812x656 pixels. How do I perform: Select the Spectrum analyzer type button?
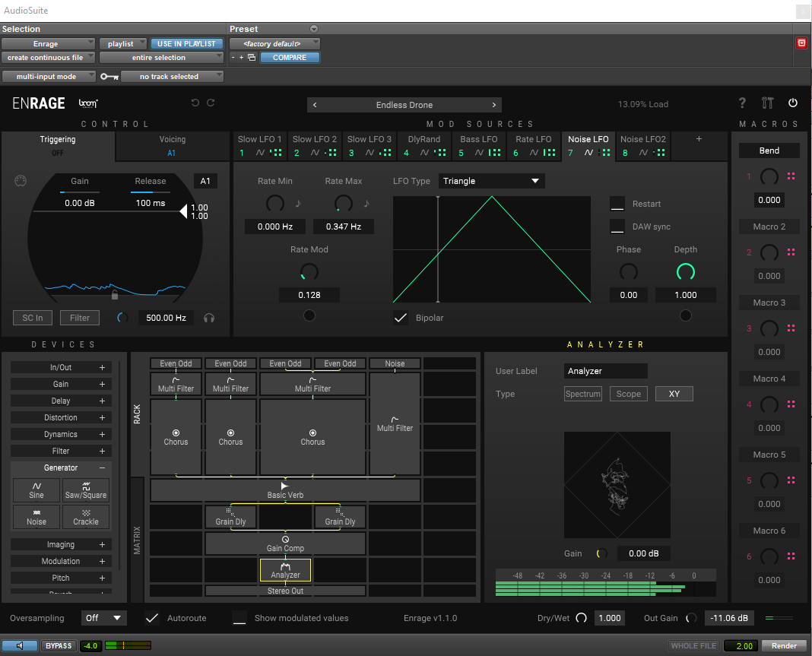583,394
